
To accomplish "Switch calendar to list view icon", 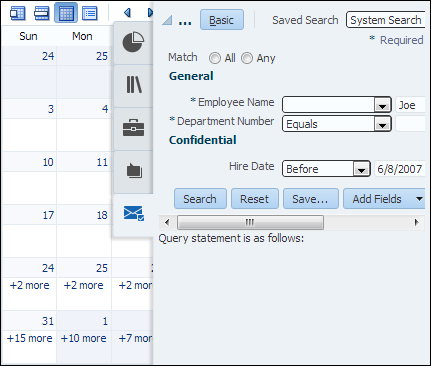I will pos(90,13).
